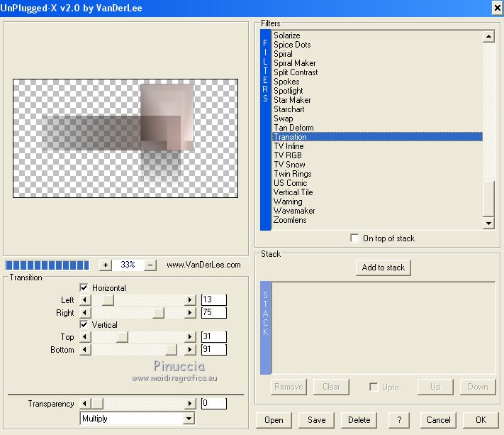
Task: Uncheck the Vertical checkbox
Action: click(x=84, y=324)
